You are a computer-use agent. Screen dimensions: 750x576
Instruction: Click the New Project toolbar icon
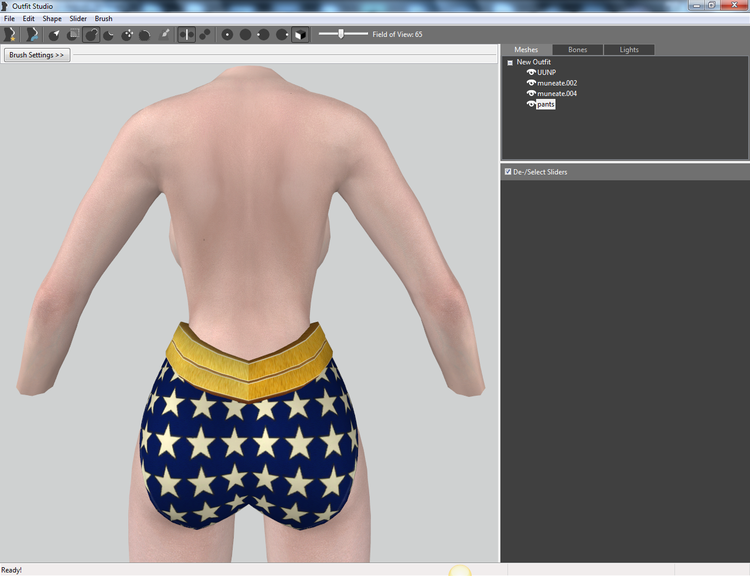[x=10, y=34]
